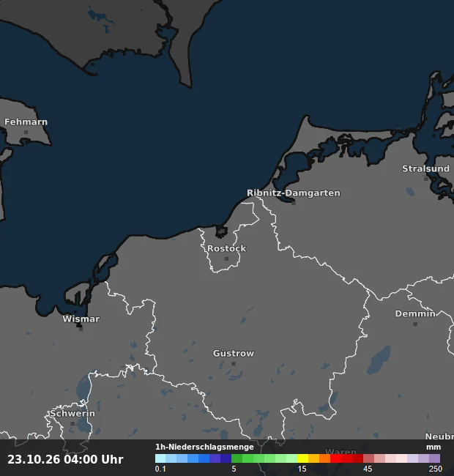The width and height of the screenshot is (454, 476).
Task: Click the Demmin city label
Action: [x=415, y=313]
